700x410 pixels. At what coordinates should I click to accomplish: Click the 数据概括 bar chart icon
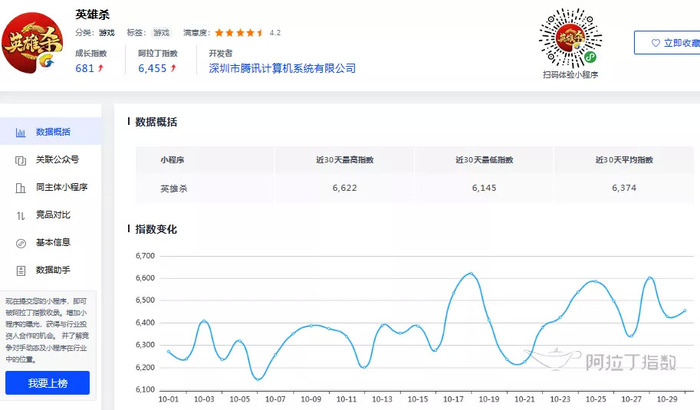click(21, 133)
